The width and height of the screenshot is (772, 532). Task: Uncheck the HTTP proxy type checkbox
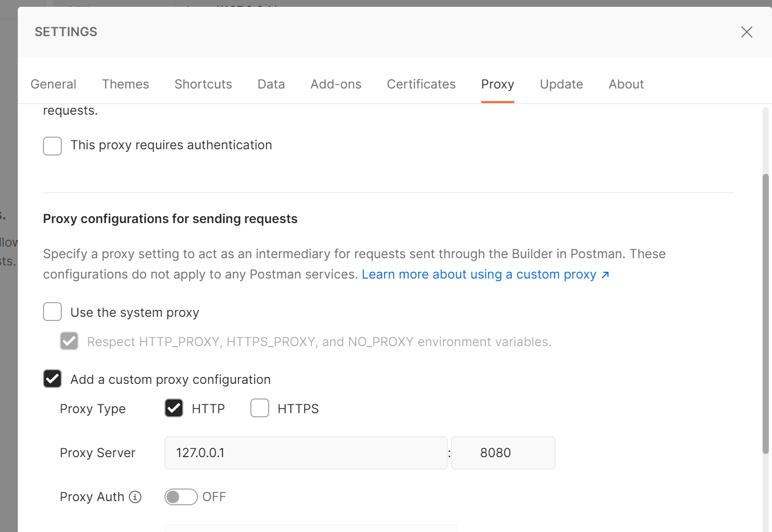174,408
